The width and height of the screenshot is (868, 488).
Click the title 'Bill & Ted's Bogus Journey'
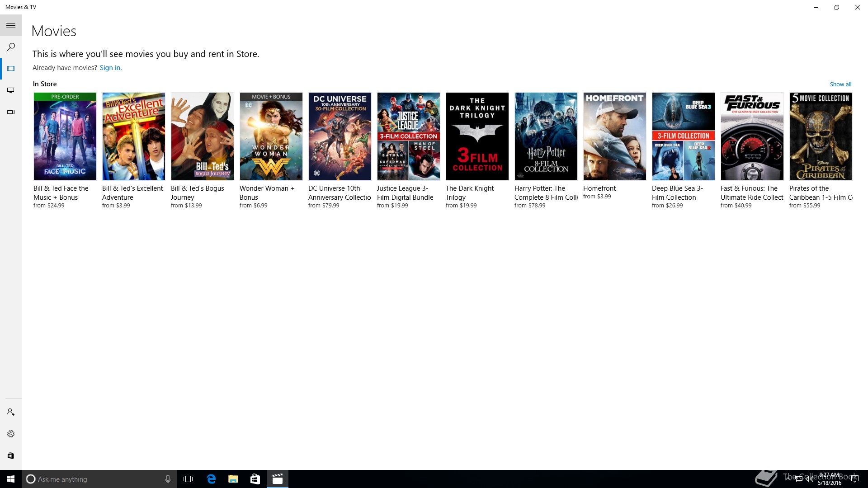(x=198, y=193)
